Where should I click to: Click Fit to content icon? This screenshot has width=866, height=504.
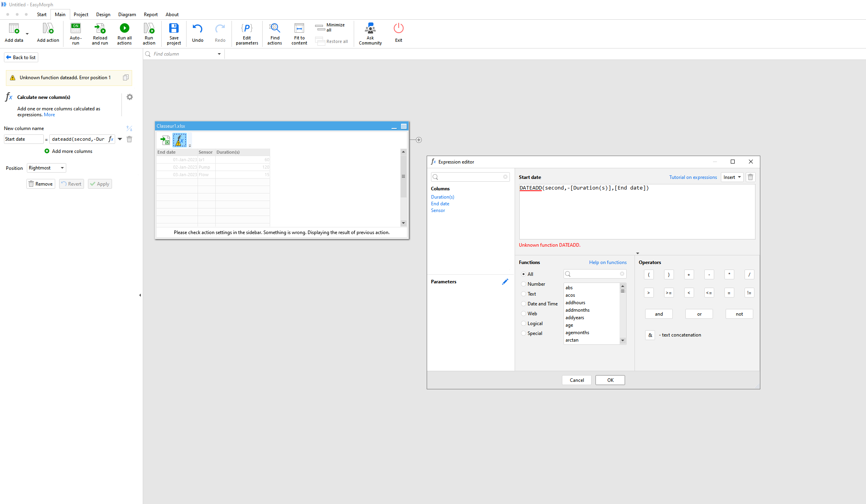pos(299,28)
